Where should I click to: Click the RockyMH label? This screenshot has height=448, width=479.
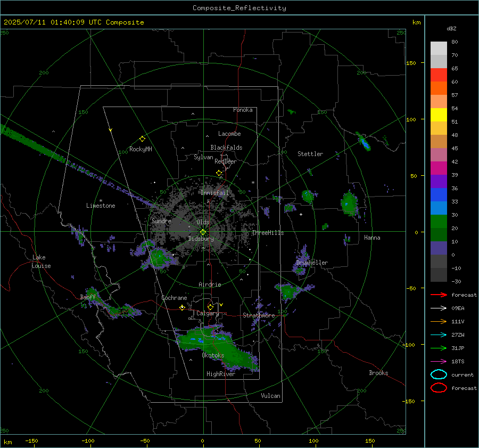(141, 149)
